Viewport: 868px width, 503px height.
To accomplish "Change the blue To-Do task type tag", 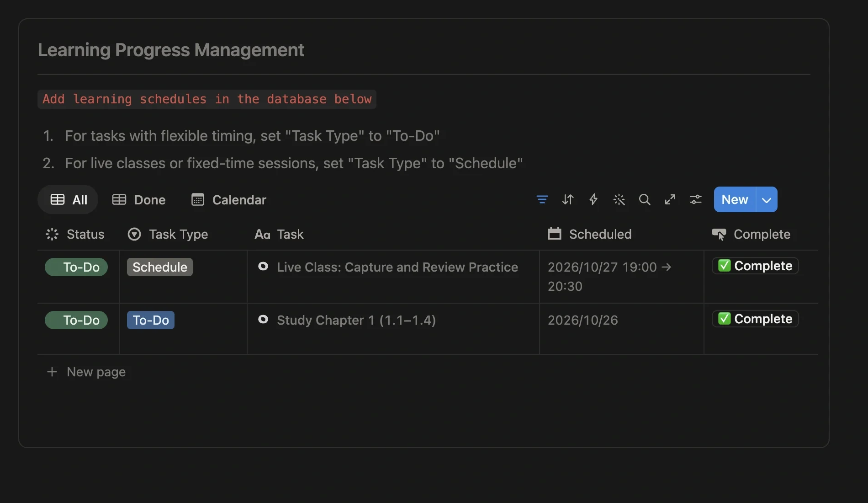I will pos(151,320).
